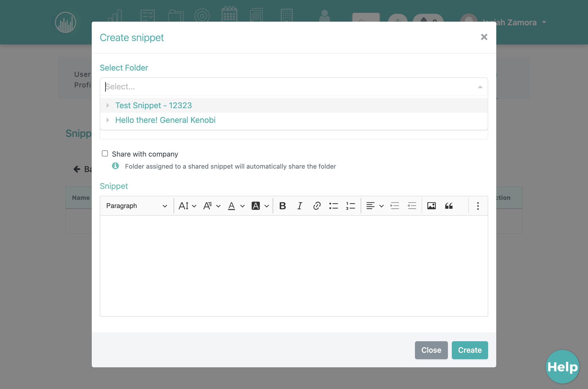Toggle bold formatting in snippet editor
Viewport: 588px width, 389px height.
click(282, 206)
